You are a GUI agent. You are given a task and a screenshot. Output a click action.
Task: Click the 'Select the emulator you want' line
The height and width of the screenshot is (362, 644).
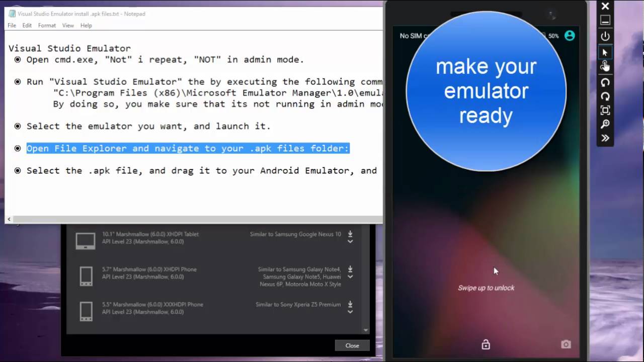148,126
